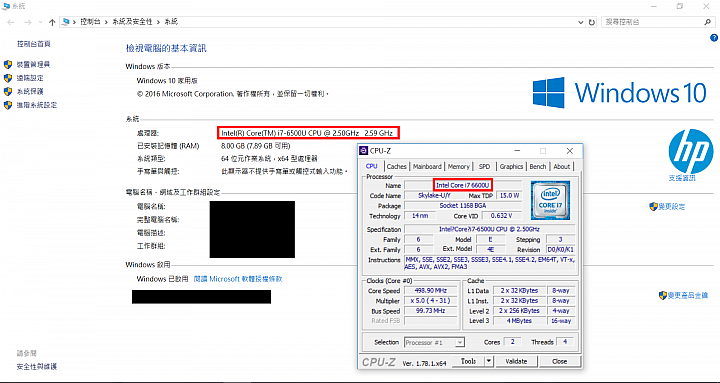Viewport: 720px width, 383px height.
Task: Click the forward navigation arrow
Action: [x=27, y=22]
